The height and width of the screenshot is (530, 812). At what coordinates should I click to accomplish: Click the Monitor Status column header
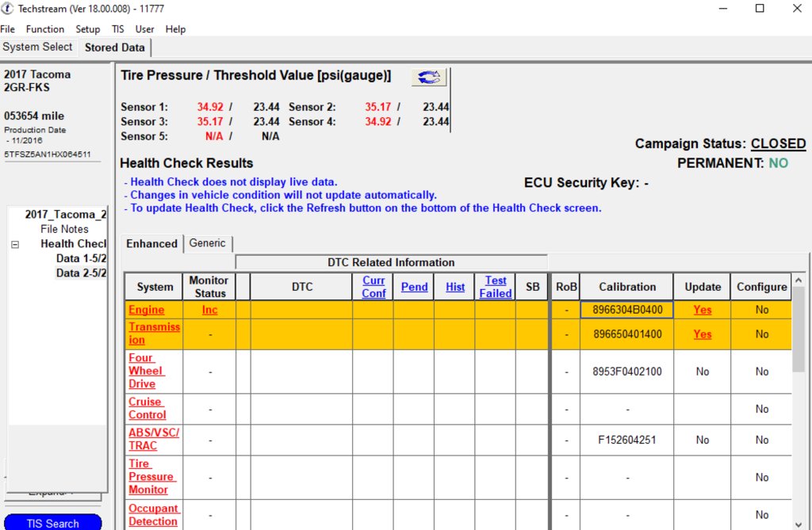tap(209, 287)
